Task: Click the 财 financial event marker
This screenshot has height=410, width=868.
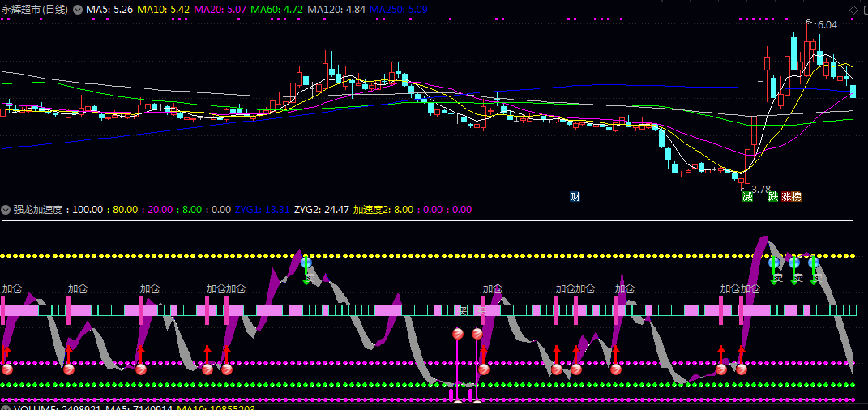Action: tap(575, 196)
